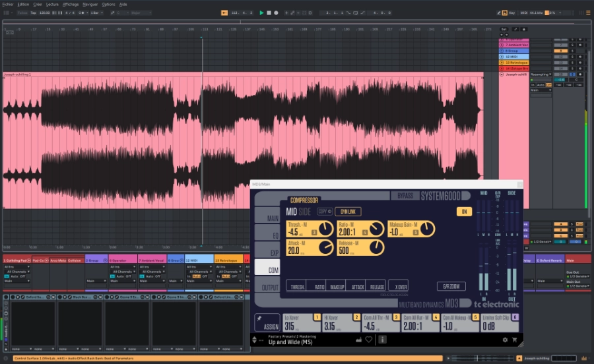Tap the Tap tempo button
This screenshot has width=594, height=364.
pyautogui.click(x=34, y=13)
